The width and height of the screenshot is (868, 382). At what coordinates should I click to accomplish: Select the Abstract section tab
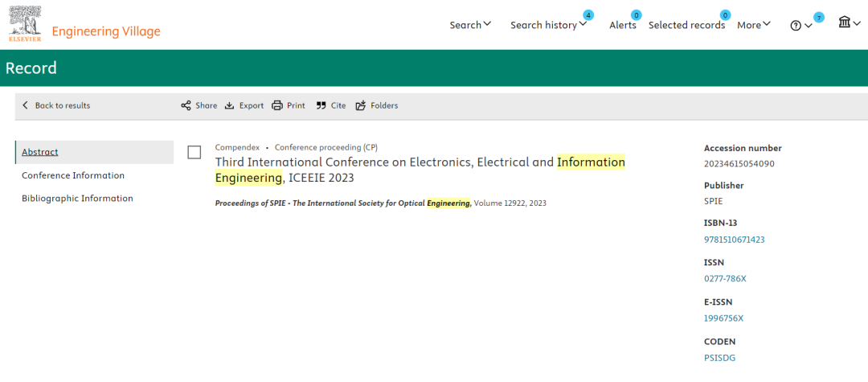[95, 152]
